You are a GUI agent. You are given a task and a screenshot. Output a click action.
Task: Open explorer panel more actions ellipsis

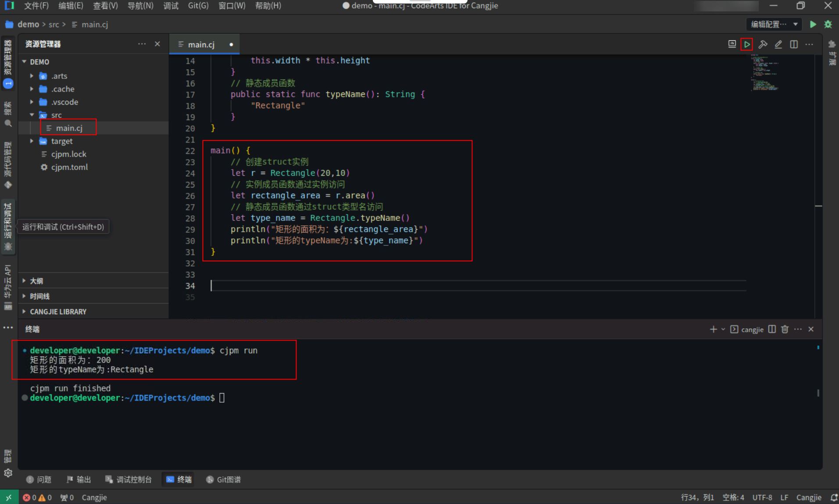click(142, 44)
